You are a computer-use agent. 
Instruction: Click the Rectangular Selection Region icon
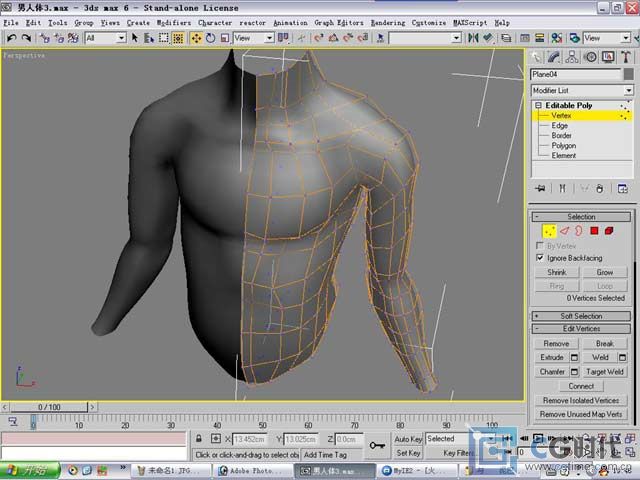[x=164, y=38]
